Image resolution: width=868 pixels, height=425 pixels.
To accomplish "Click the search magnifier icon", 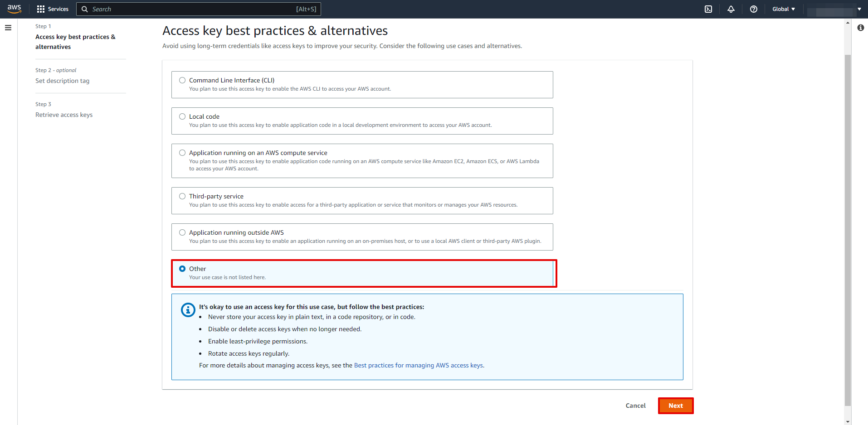I will (x=84, y=9).
